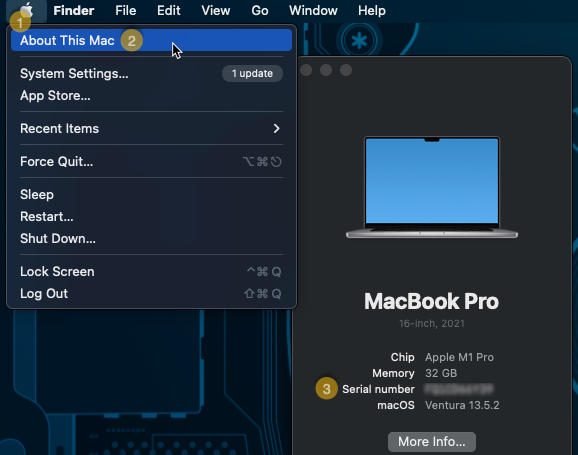Click the More Info button

coord(432,441)
